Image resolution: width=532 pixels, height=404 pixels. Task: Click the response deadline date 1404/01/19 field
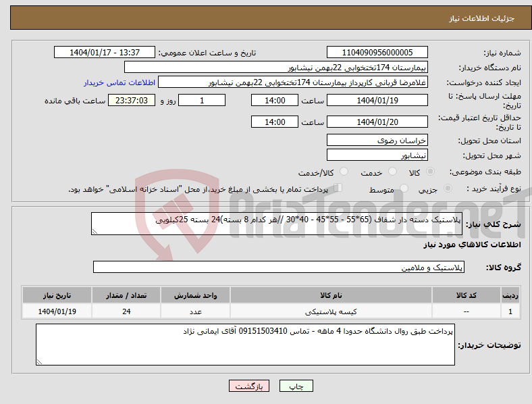377,100
